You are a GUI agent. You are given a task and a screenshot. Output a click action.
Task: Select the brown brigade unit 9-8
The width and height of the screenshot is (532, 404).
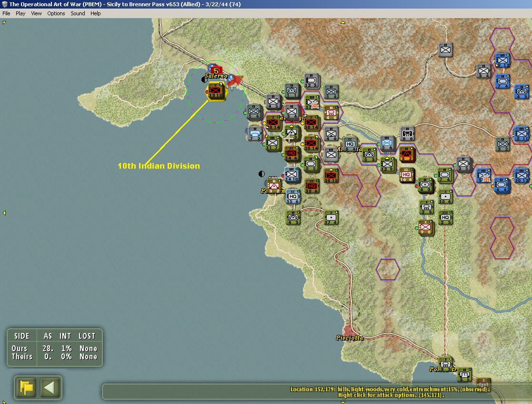[x=425, y=228]
